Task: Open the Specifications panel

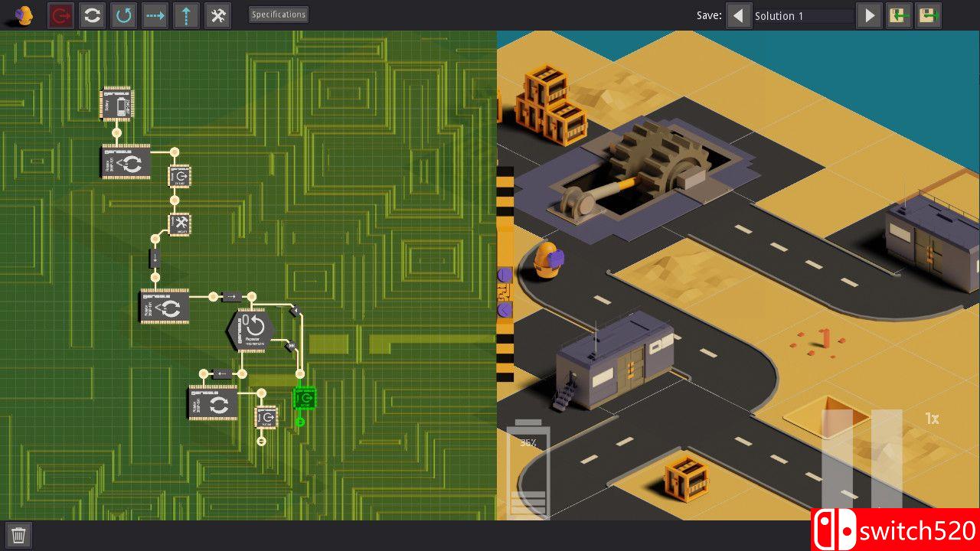Action: pos(279,15)
